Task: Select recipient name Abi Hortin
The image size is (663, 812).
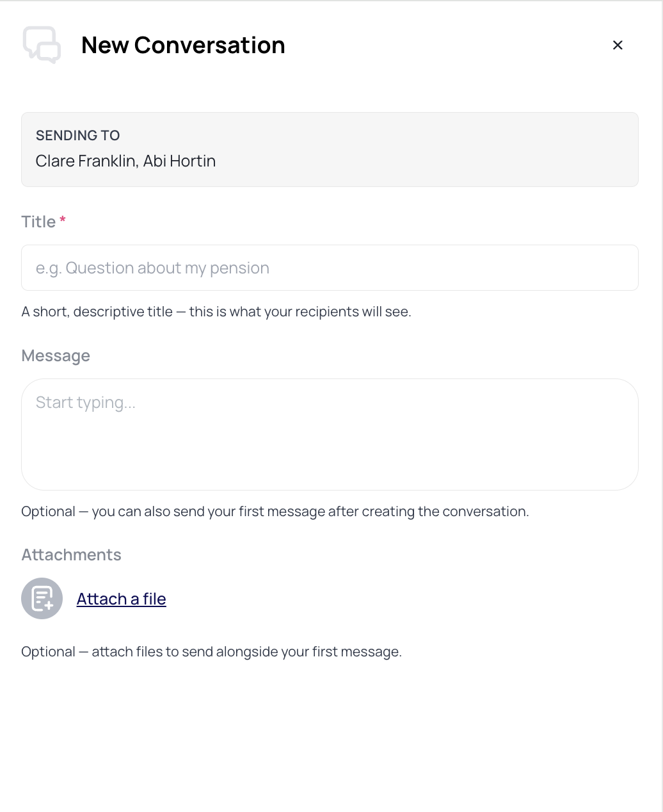Action: [179, 161]
